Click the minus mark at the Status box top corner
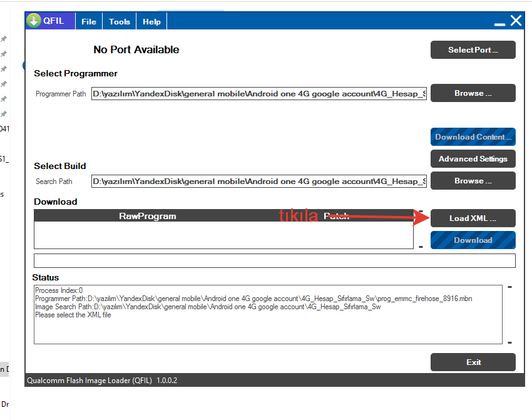The width and height of the screenshot is (532, 420). [x=509, y=287]
